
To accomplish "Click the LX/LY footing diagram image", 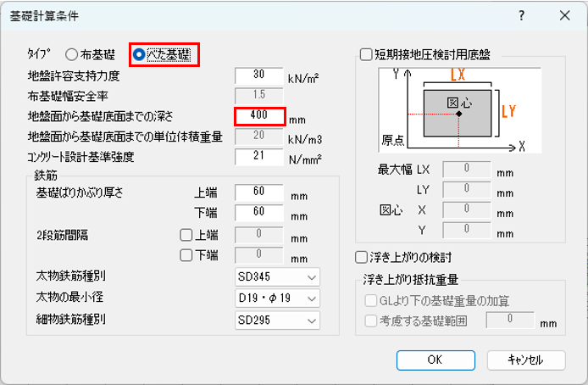I will (x=460, y=110).
